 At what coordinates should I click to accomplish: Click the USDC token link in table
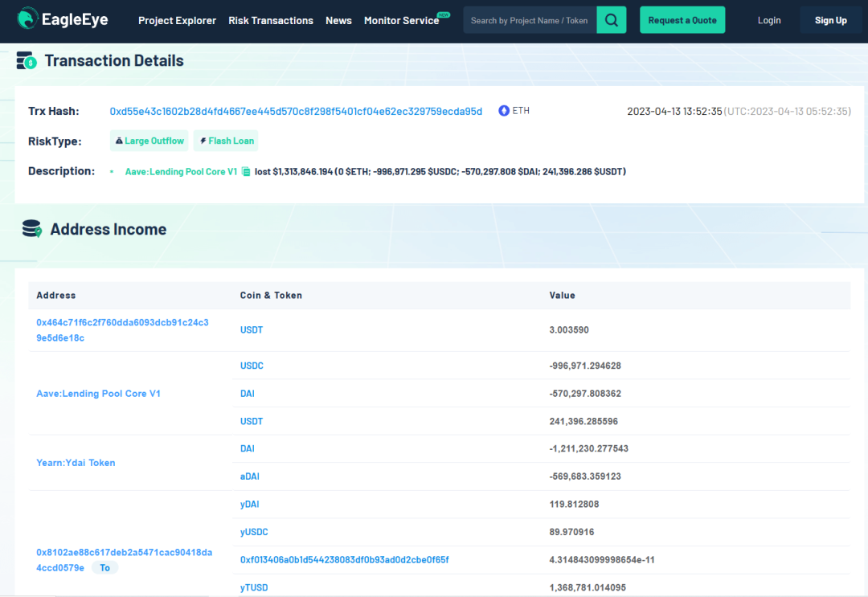click(x=252, y=366)
